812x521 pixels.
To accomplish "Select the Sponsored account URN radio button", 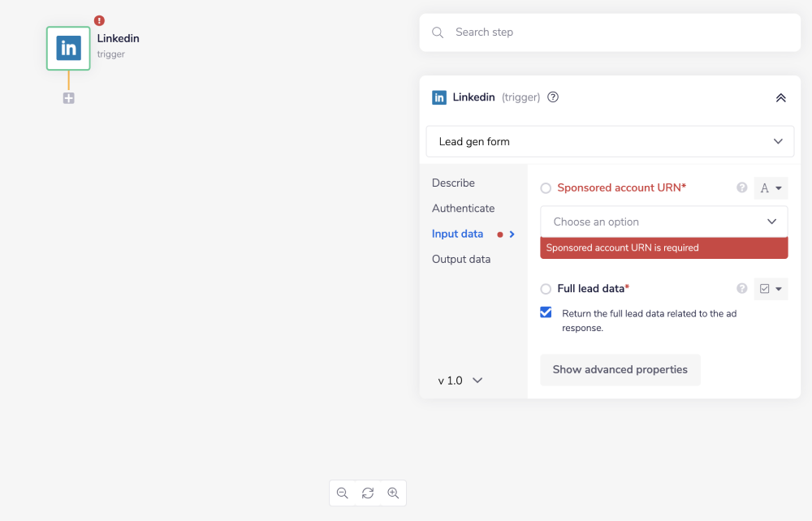I will click(546, 187).
